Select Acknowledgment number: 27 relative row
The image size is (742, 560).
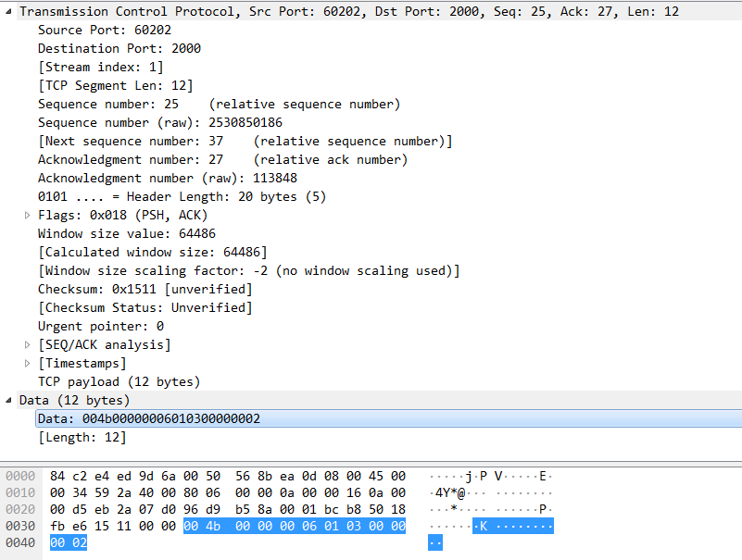click(222, 159)
